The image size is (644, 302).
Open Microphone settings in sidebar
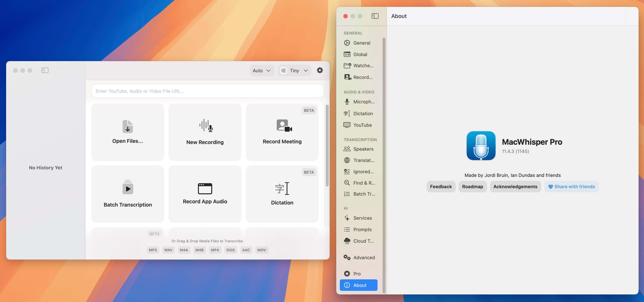click(358, 102)
